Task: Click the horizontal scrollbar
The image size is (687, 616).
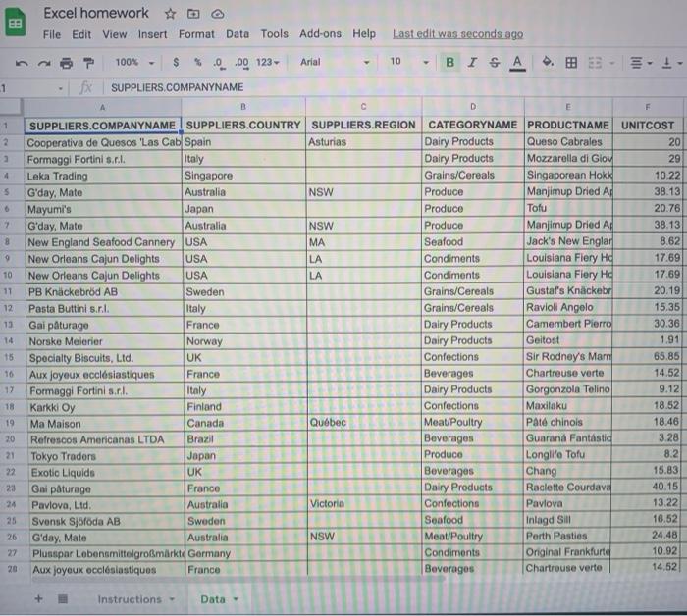Action: coord(238,580)
